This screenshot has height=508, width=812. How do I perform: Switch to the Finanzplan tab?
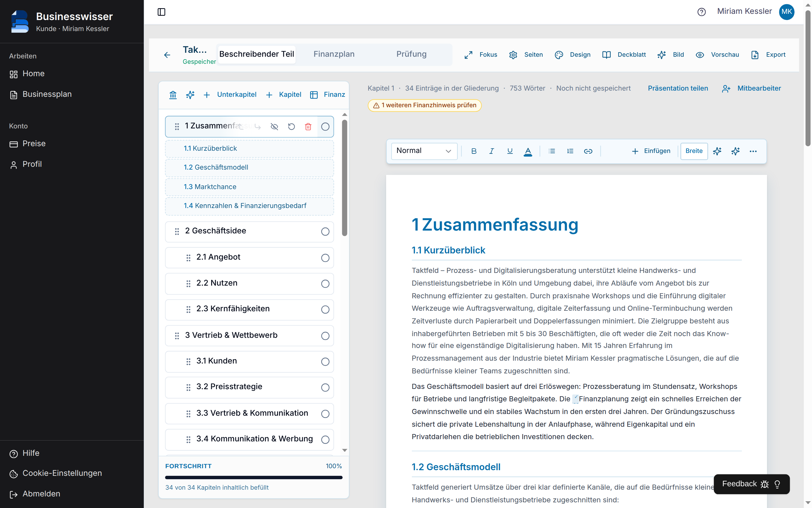[334, 54]
